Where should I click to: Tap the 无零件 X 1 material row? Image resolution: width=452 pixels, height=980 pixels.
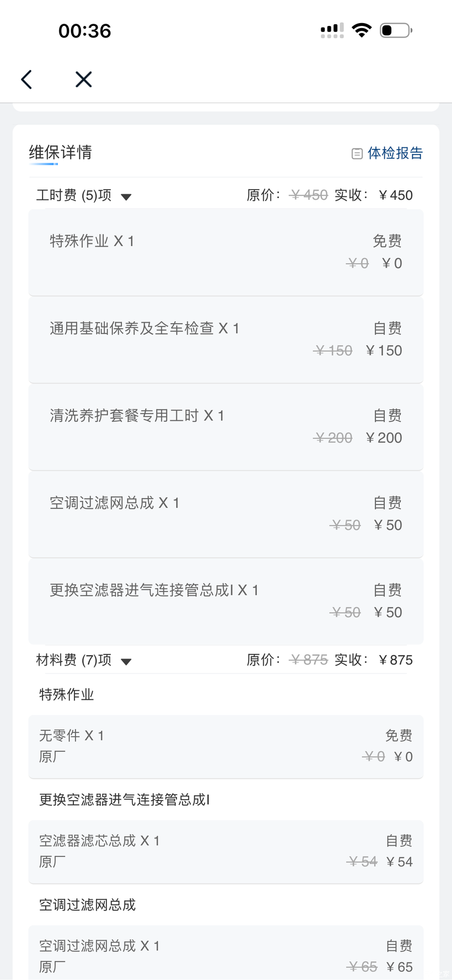tap(225, 746)
